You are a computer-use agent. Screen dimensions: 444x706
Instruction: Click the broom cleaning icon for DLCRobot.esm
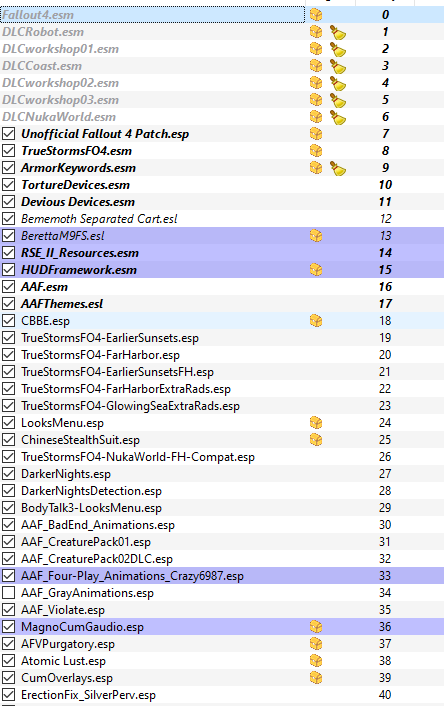coord(338,32)
